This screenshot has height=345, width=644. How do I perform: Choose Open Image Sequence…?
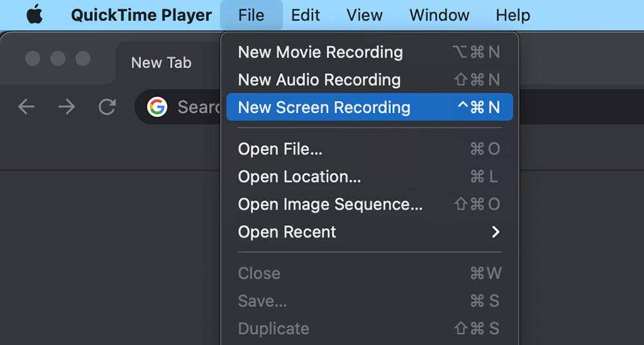[x=330, y=204]
